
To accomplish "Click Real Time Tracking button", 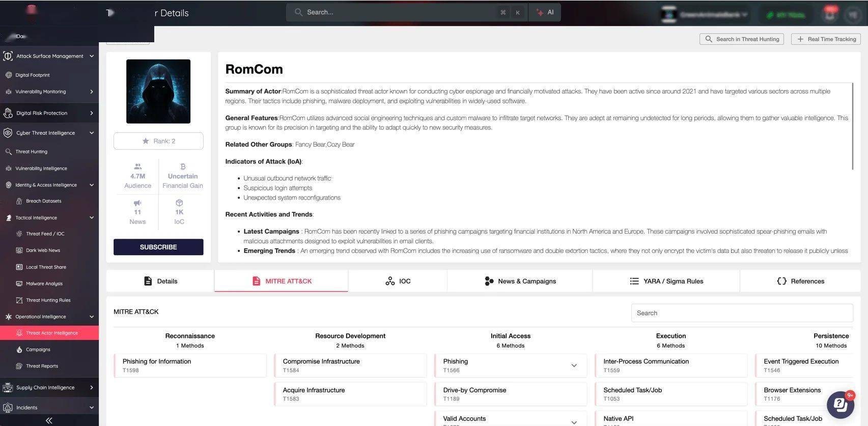I will pyautogui.click(x=826, y=39).
